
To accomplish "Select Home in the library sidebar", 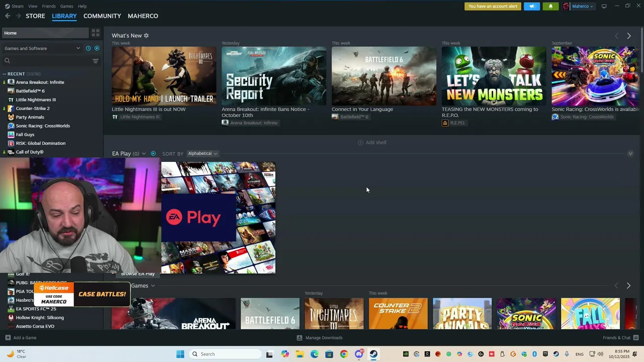I will point(45,33).
